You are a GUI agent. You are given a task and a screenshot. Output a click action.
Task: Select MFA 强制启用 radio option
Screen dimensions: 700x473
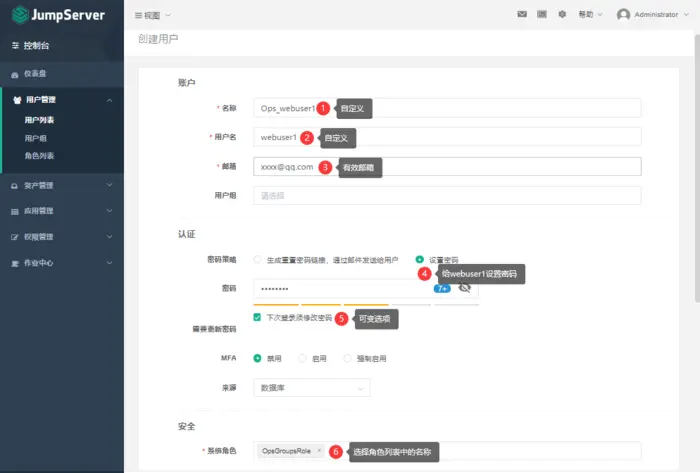[x=347, y=358]
